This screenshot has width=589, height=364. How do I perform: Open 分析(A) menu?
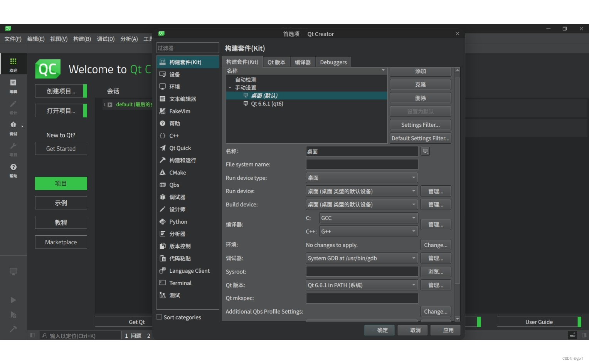click(x=129, y=39)
